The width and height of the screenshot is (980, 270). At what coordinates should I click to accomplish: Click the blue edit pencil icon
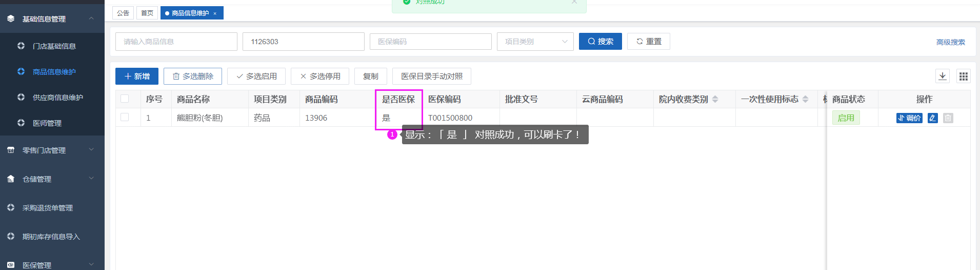click(x=932, y=118)
